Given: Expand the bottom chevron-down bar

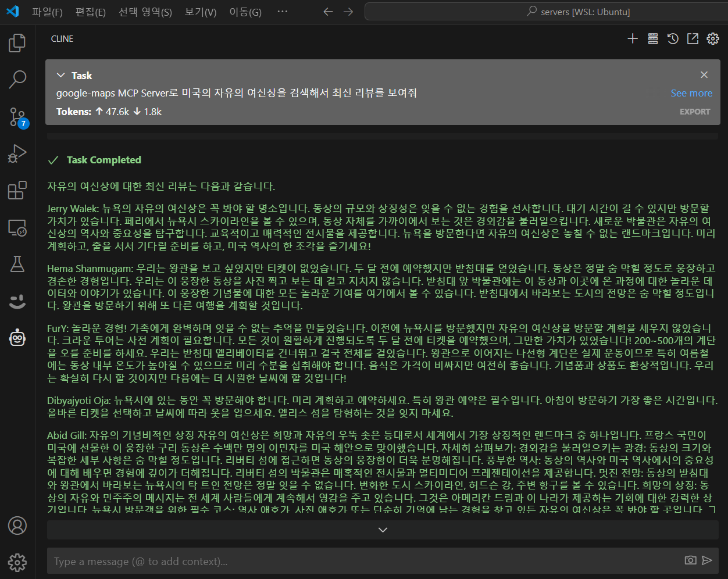Looking at the screenshot, I should pos(383,530).
